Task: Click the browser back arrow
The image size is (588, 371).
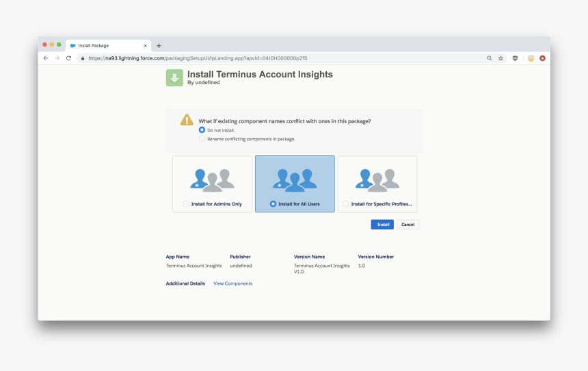Action: pyautogui.click(x=46, y=58)
